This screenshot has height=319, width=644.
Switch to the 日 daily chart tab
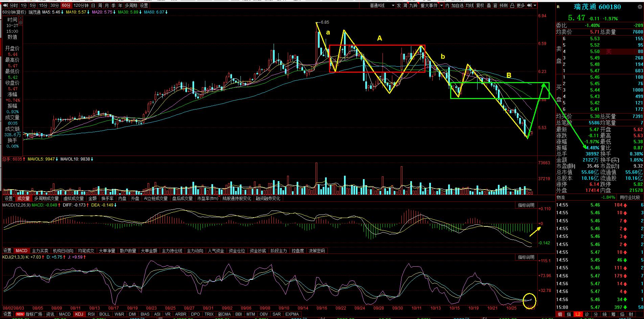93,5
